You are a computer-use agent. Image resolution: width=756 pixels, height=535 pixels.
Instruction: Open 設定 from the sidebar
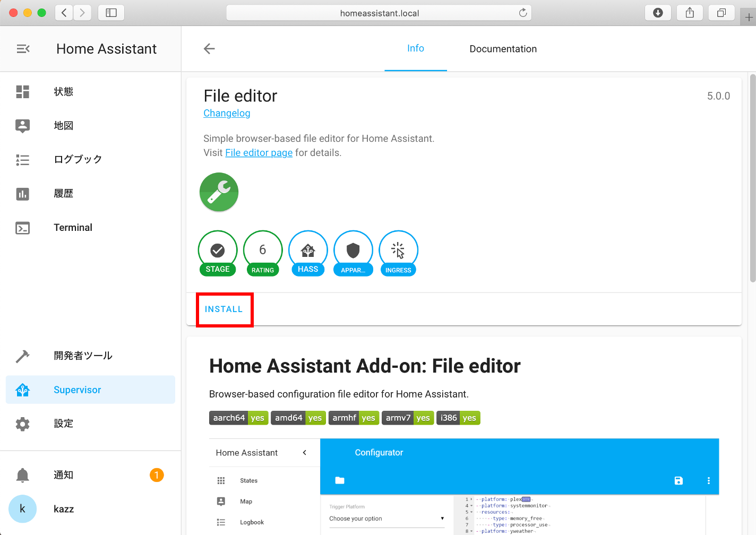90,424
